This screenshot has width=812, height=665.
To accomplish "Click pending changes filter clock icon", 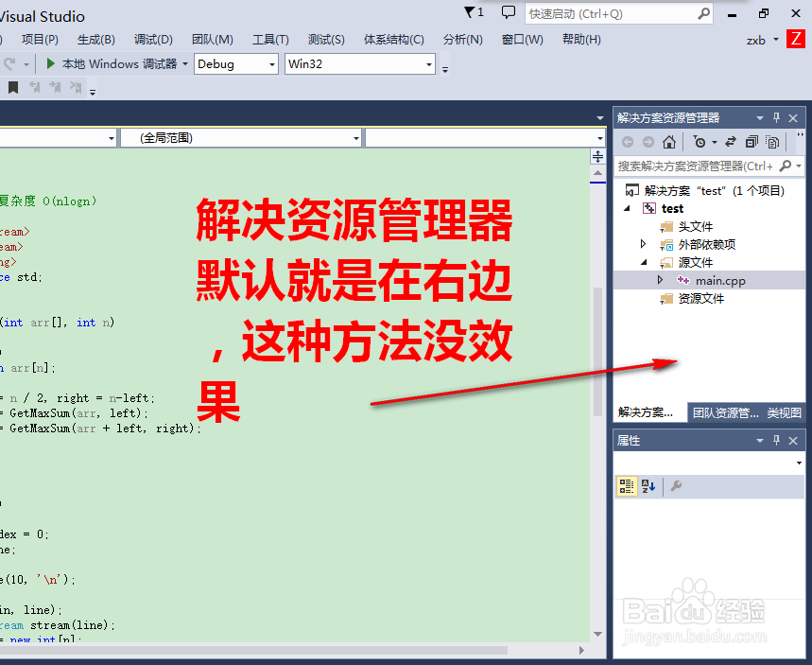I will pyautogui.click(x=700, y=142).
